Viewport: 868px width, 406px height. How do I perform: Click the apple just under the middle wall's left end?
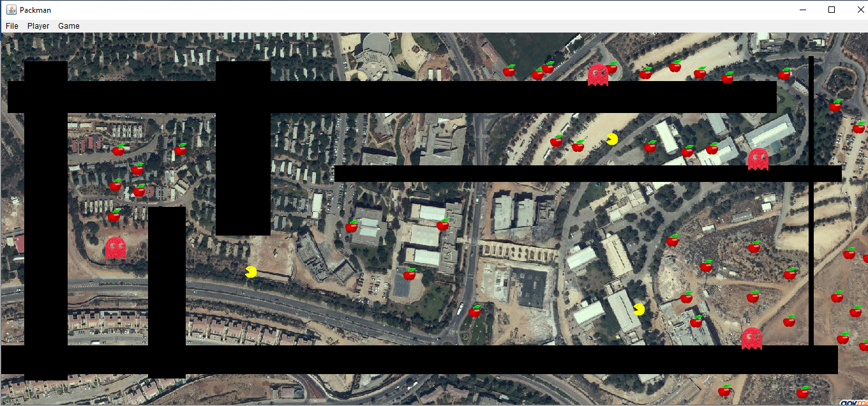tap(352, 226)
